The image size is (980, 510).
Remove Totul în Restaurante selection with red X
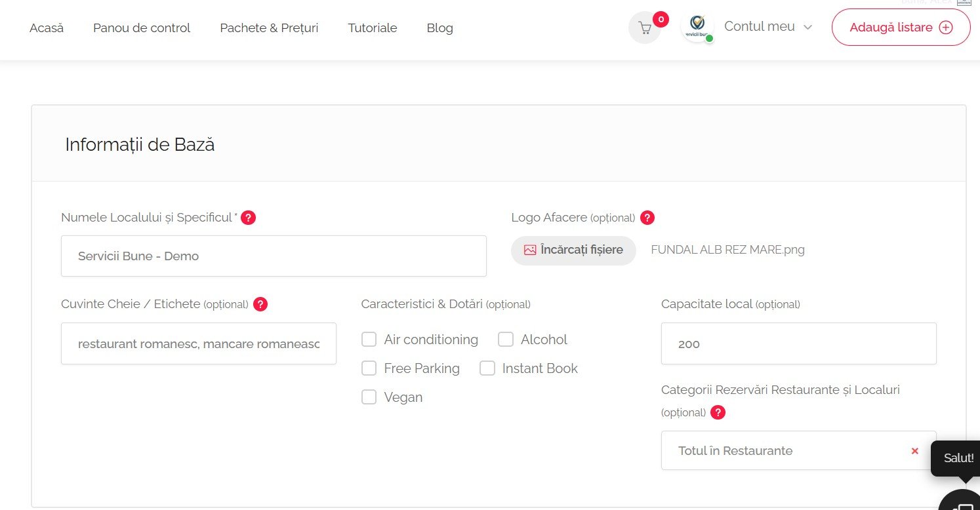point(914,451)
